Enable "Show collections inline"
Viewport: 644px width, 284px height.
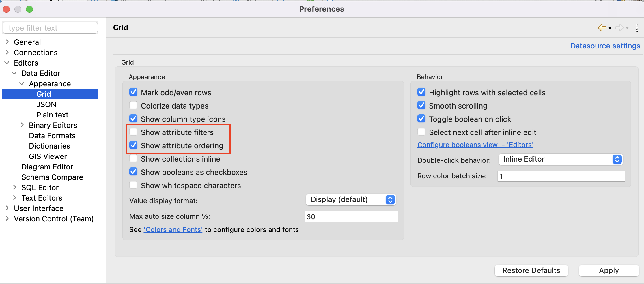click(133, 158)
